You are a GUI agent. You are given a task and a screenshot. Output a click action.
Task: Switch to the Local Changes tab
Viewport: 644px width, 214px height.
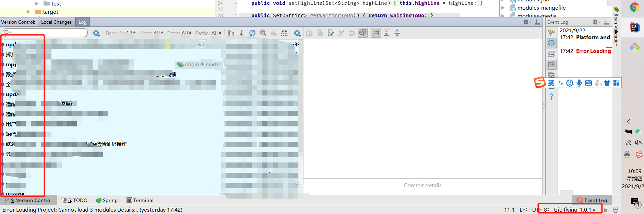[x=56, y=22]
